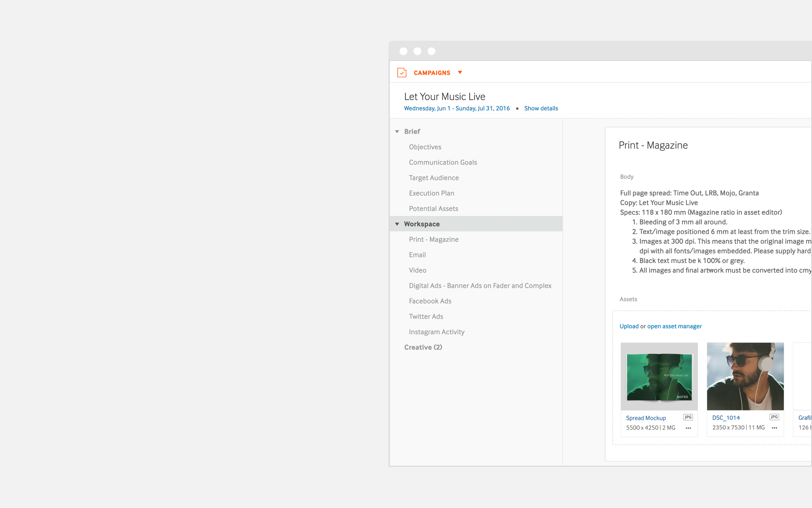Go to Execution Plan
Image resolution: width=812 pixels, height=508 pixels.
(432, 193)
